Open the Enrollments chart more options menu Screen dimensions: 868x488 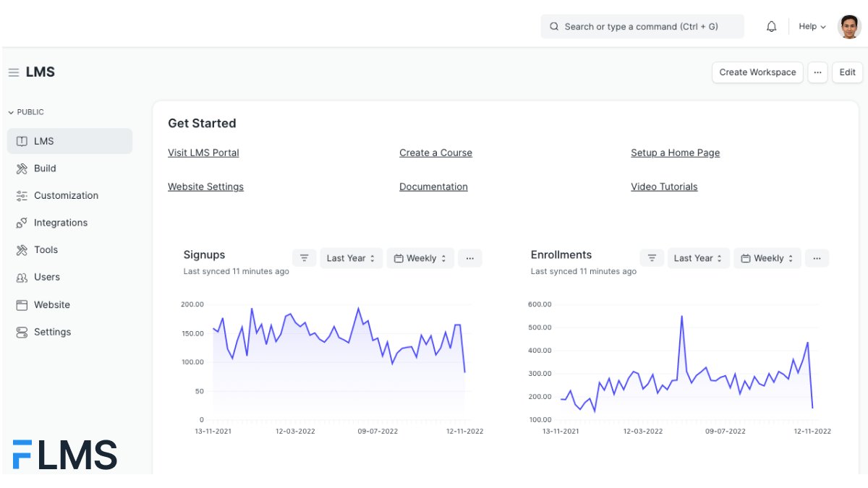pyautogui.click(x=817, y=258)
